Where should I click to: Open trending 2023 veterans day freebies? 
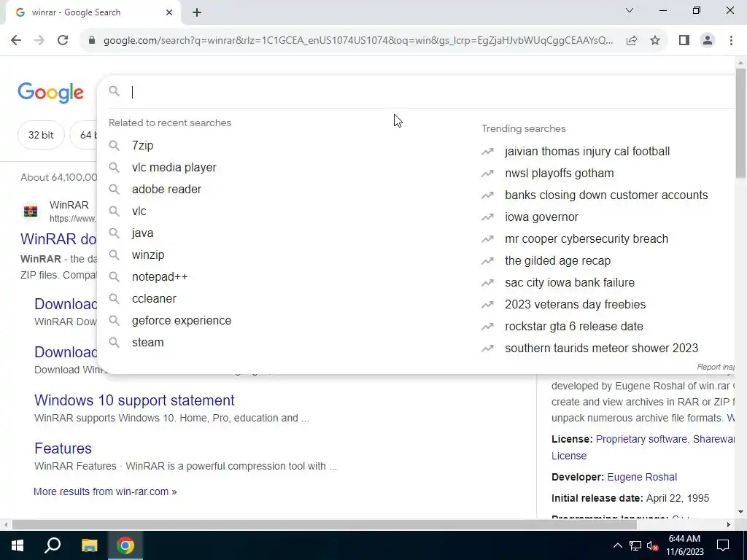tap(575, 305)
